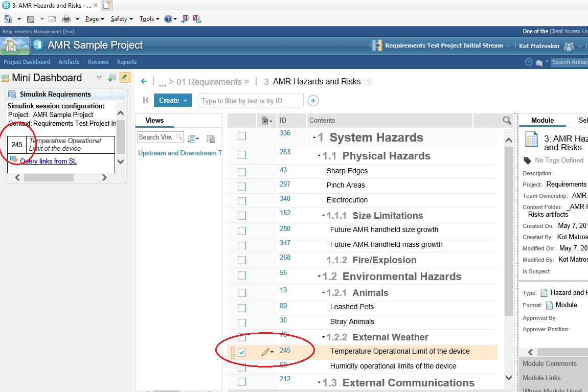The image size is (588, 392).
Task: Click the pin icon in Mini Dashboard
Action: click(x=124, y=78)
